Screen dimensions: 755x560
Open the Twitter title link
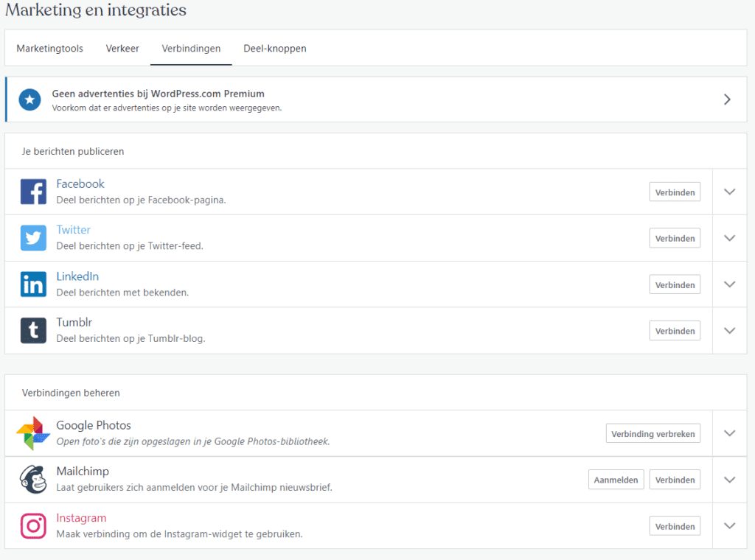[x=73, y=229]
